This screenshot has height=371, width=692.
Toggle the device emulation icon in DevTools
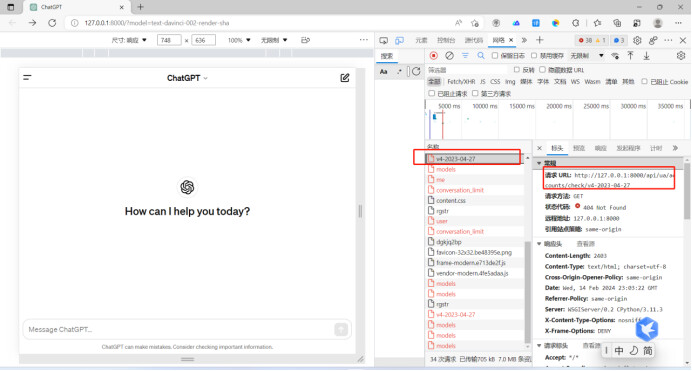(x=399, y=40)
